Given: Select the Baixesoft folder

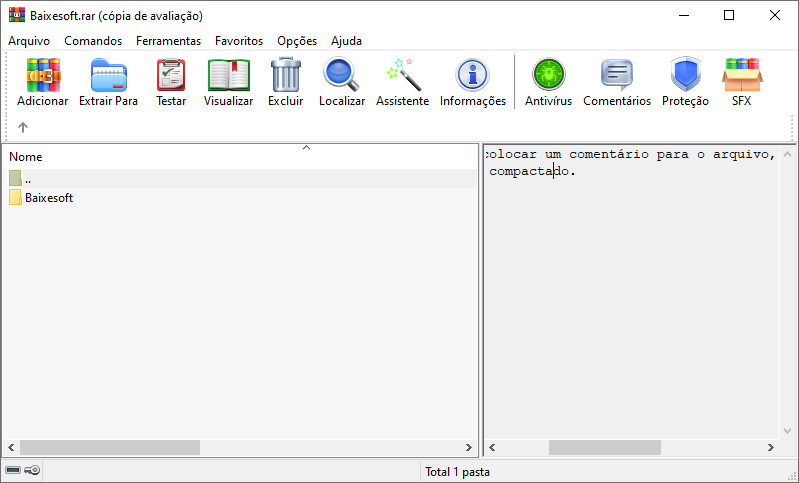Looking at the screenshot, I should coord(48,198).
